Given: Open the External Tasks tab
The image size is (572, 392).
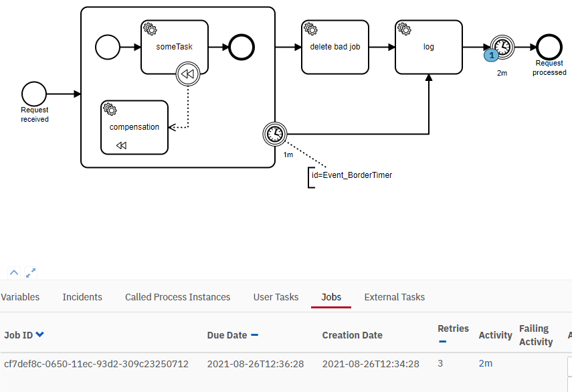Looking at the screenshot, I should 394,297.
